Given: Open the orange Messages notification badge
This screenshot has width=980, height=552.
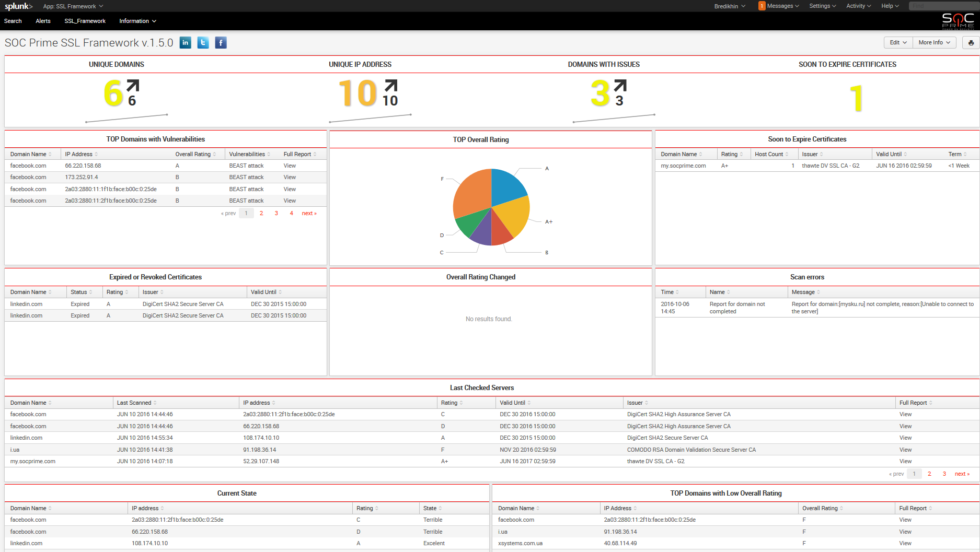Looking at the screenshot, I should (x=762, y=6).
